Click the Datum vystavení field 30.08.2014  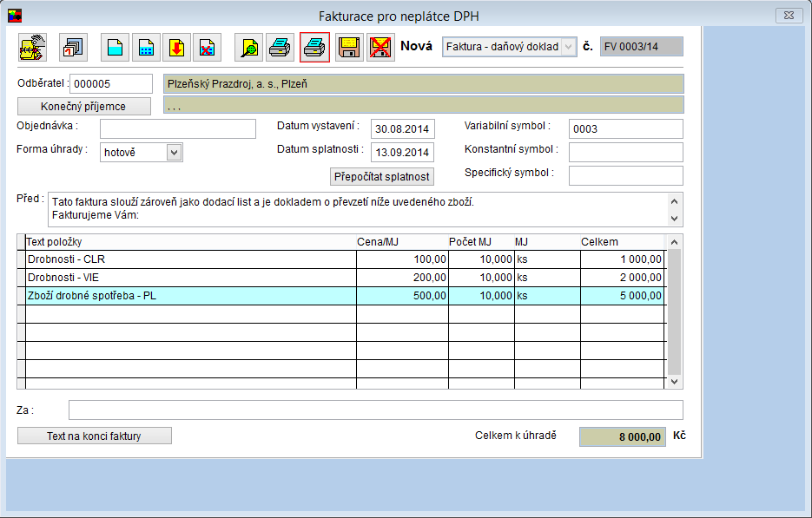click(402, 129)
